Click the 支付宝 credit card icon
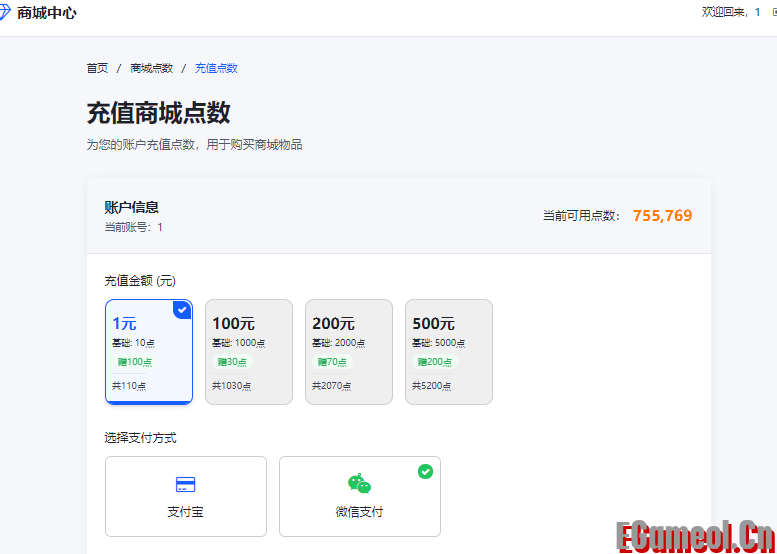Viewport: 777px width, 554px height. (x=185, y=485)
